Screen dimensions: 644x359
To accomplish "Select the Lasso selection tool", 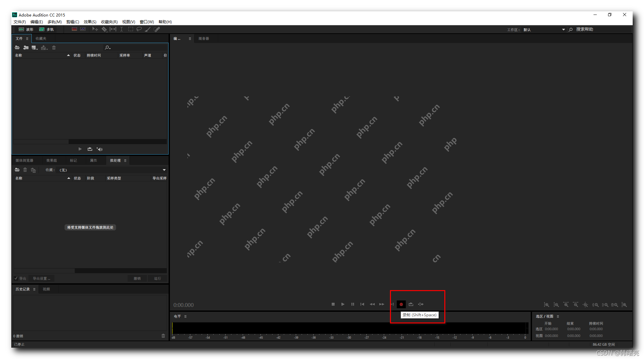I will (139, 29).
